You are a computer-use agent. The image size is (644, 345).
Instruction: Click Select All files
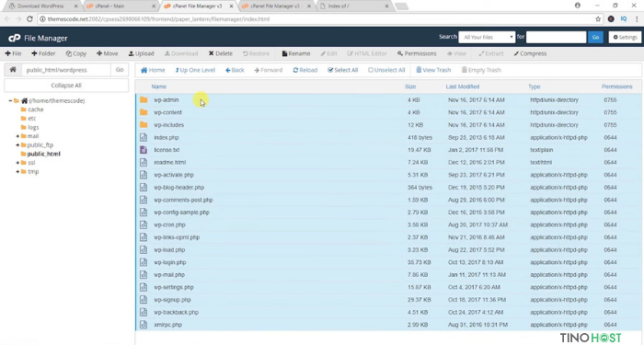pos(343,70)
